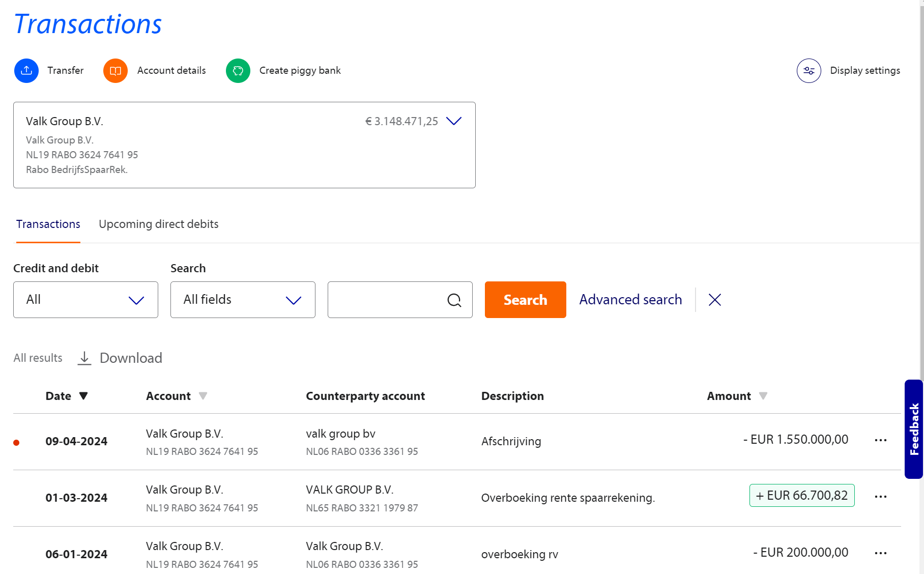Click the Download arrow icon
Image resolution: width=924 pixels, height=574 pixels.
click(x=84, y=358)
